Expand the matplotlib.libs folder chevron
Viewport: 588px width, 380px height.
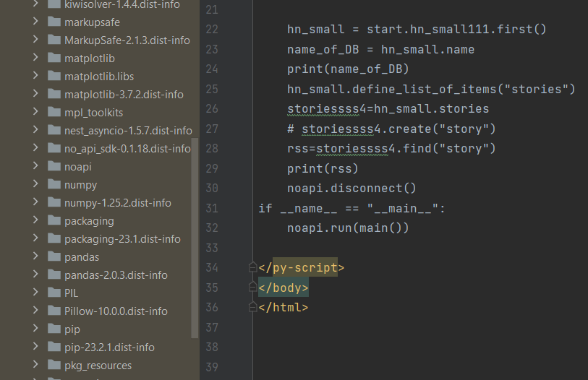click(35, 77)
